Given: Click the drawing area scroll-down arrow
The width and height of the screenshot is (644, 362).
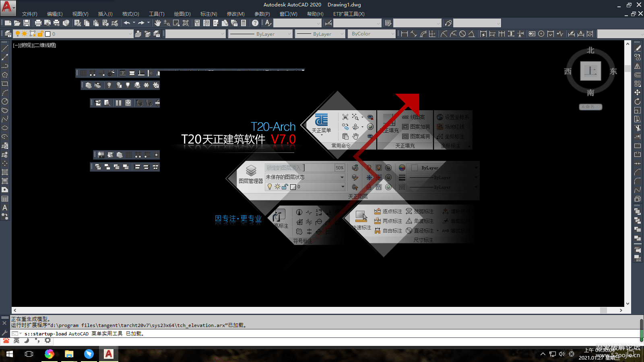Looking at the screenshot, I should (x=627, y=304).
